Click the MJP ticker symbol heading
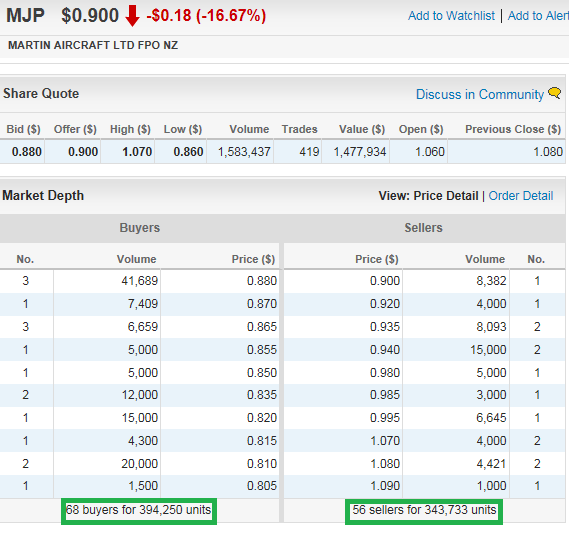The image size is (569, 543). coord(25,16)
